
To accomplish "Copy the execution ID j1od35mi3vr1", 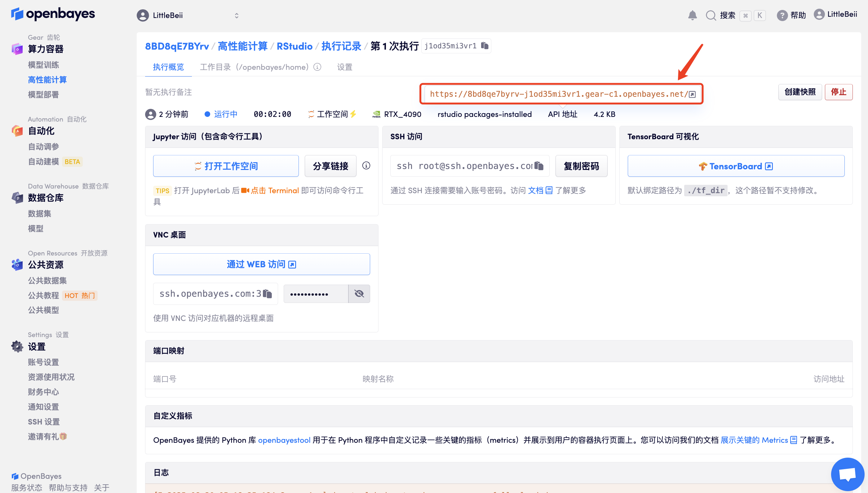I will click(485, 46).
